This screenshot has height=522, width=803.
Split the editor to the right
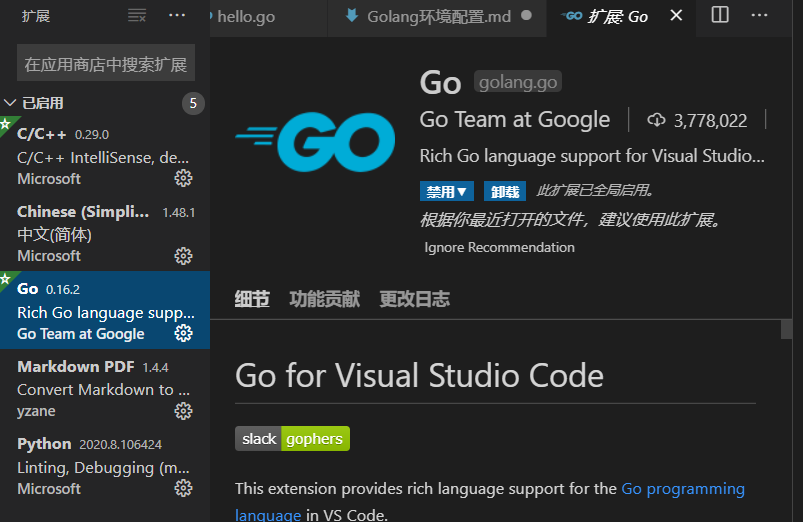[x=720, y=15]
